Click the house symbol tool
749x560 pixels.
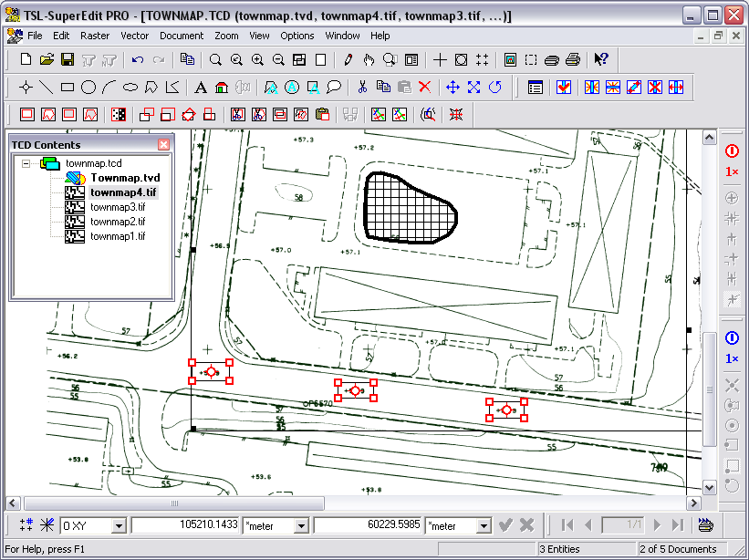click(x=222, y=88)
